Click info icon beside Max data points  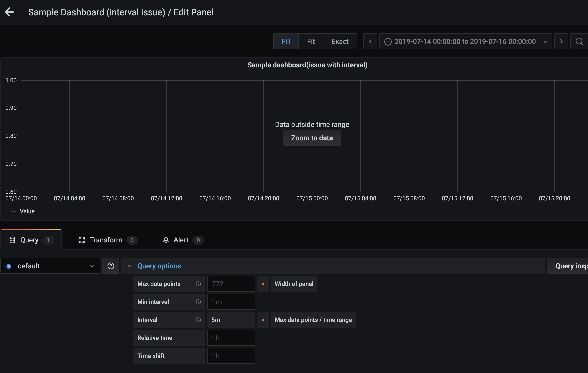point(198,284)
